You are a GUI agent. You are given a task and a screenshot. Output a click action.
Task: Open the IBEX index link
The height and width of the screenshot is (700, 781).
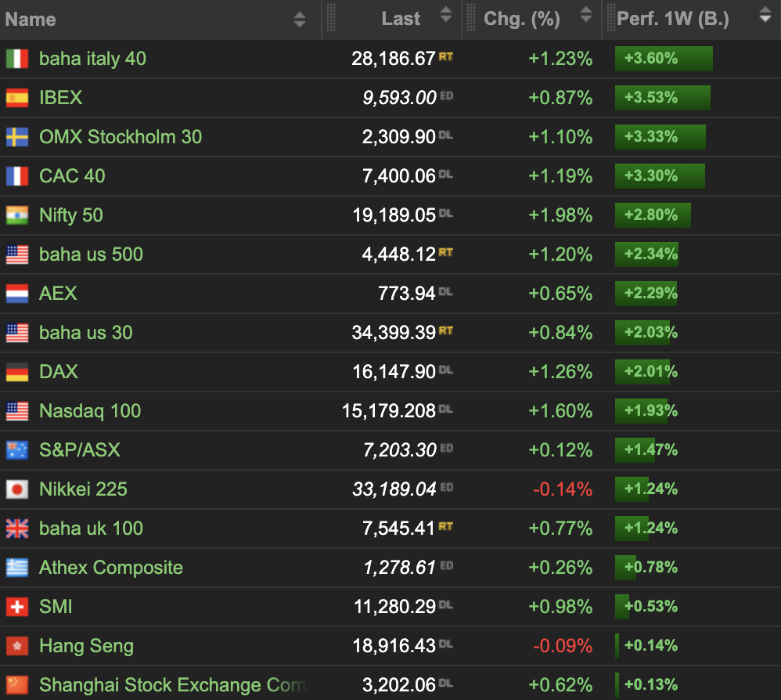click(x=61, y=98)
